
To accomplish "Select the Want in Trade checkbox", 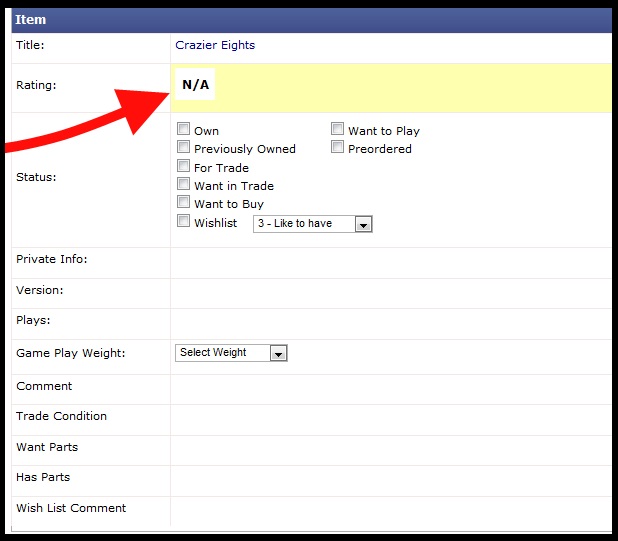I will tap(184, 184).
